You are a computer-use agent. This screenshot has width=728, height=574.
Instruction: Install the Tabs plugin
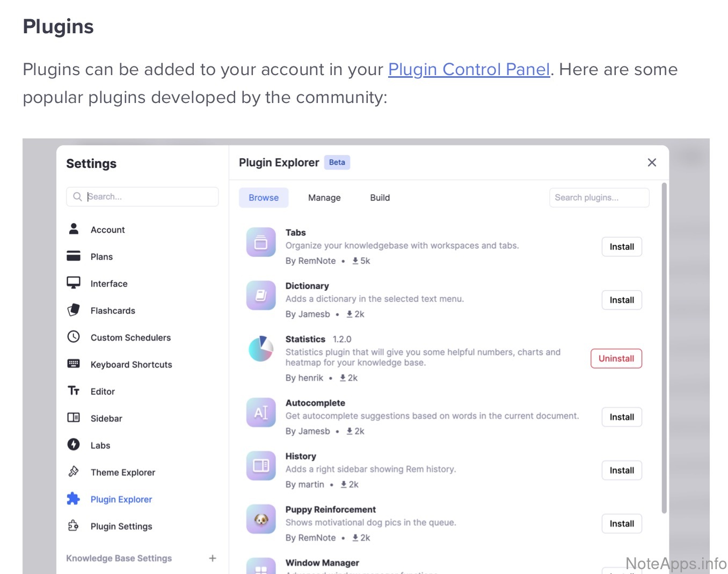point(622,247)
